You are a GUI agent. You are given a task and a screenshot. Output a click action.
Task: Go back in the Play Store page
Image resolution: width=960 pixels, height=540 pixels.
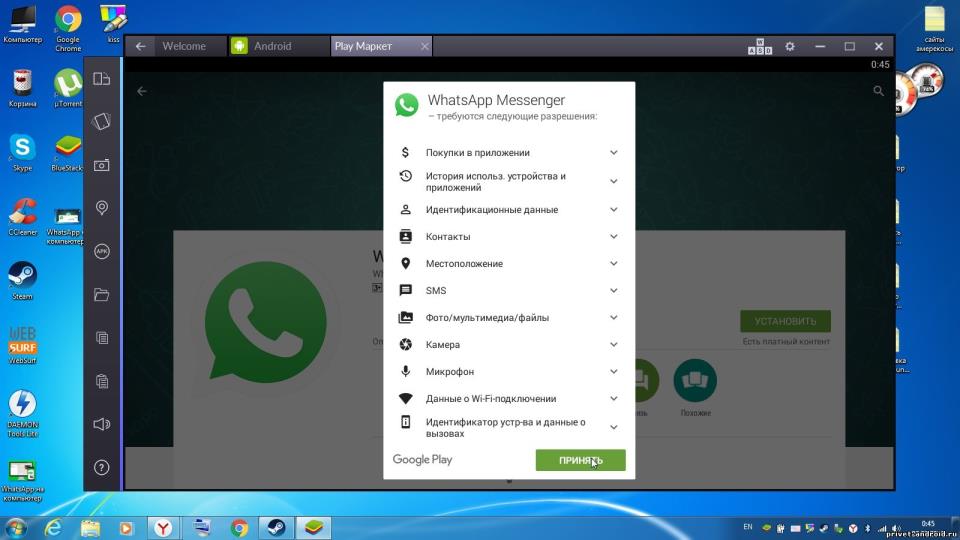[141, 91]
